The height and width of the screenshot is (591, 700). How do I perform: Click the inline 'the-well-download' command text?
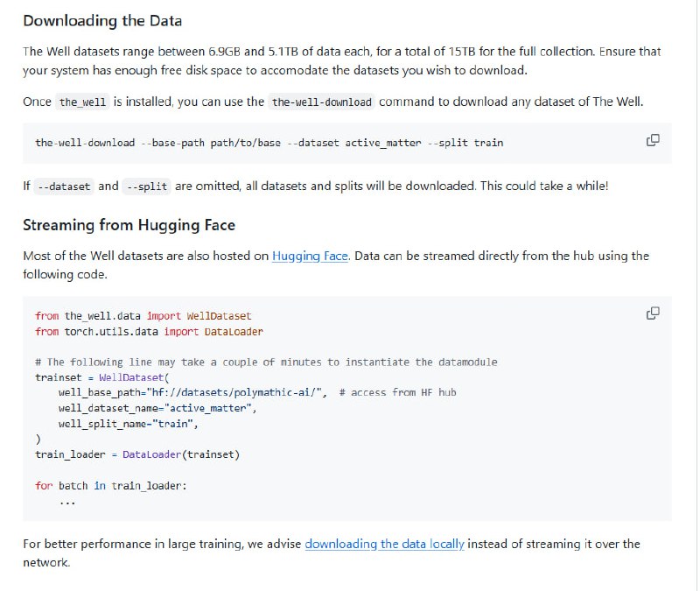pos(321,102)
